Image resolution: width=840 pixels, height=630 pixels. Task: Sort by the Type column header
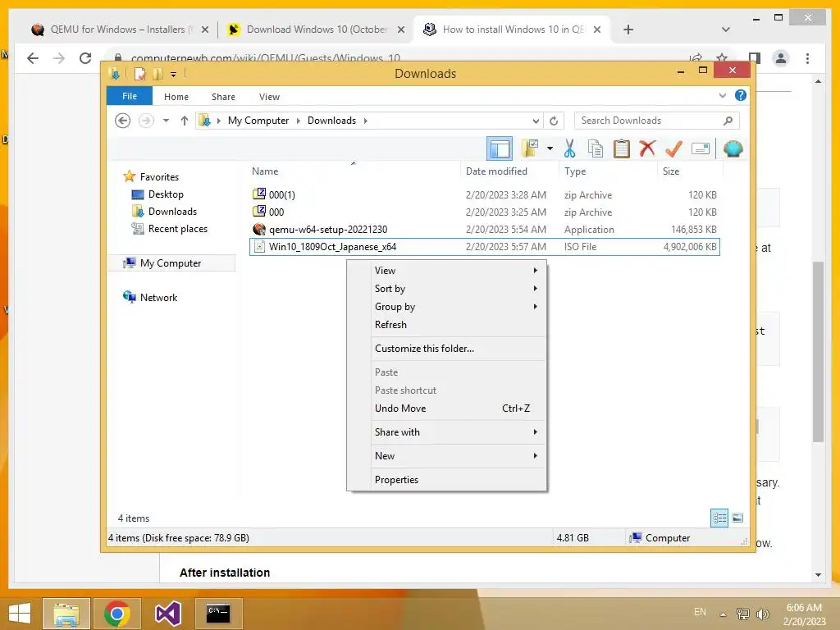point(608,171)
